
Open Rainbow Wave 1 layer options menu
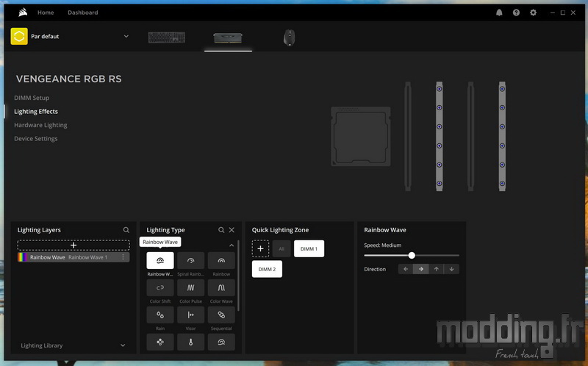pos(123,257)
